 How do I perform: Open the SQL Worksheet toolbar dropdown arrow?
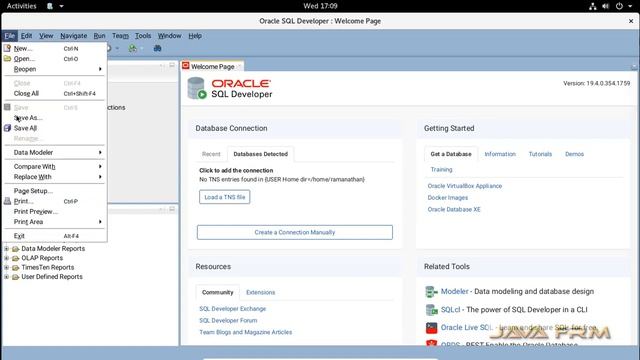point(142,48)
